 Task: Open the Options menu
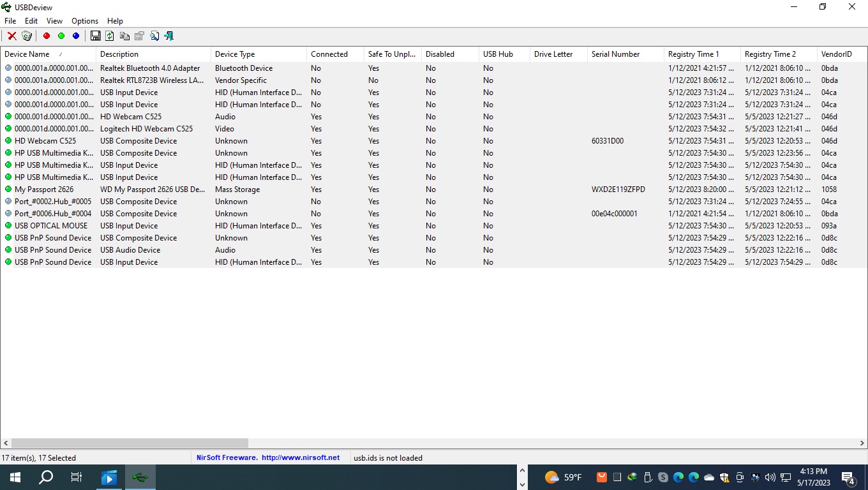84,21
